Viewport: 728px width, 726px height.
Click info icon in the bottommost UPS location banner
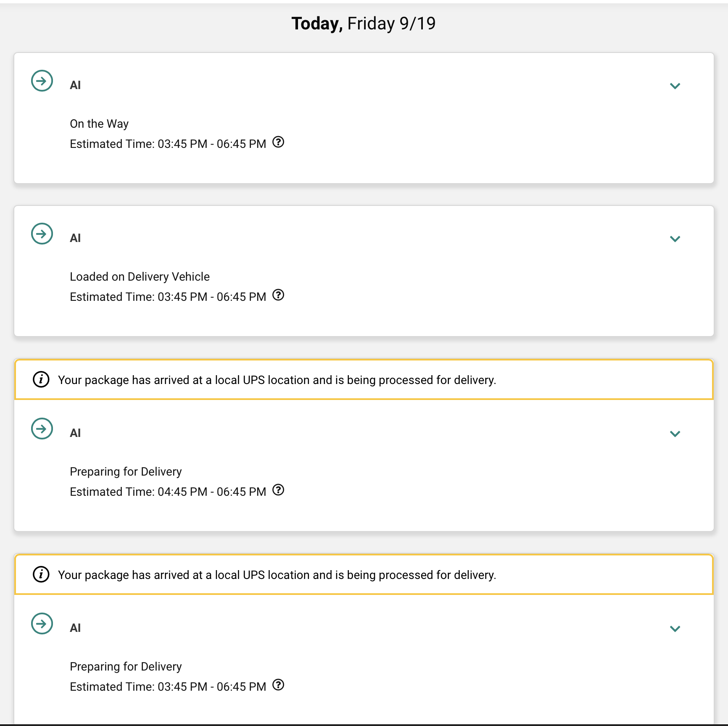[41, 574]
